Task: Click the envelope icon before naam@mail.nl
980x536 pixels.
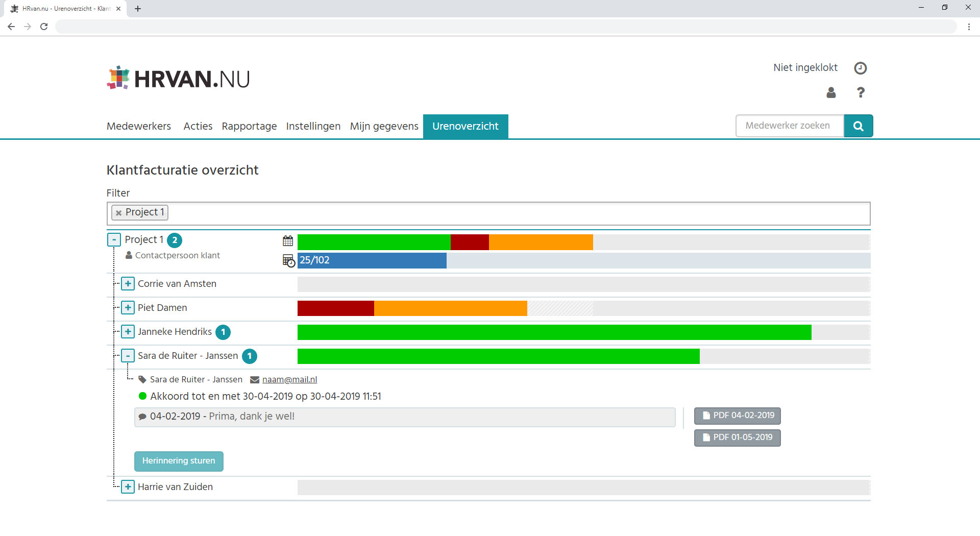Action: click(x=255, y=380)
